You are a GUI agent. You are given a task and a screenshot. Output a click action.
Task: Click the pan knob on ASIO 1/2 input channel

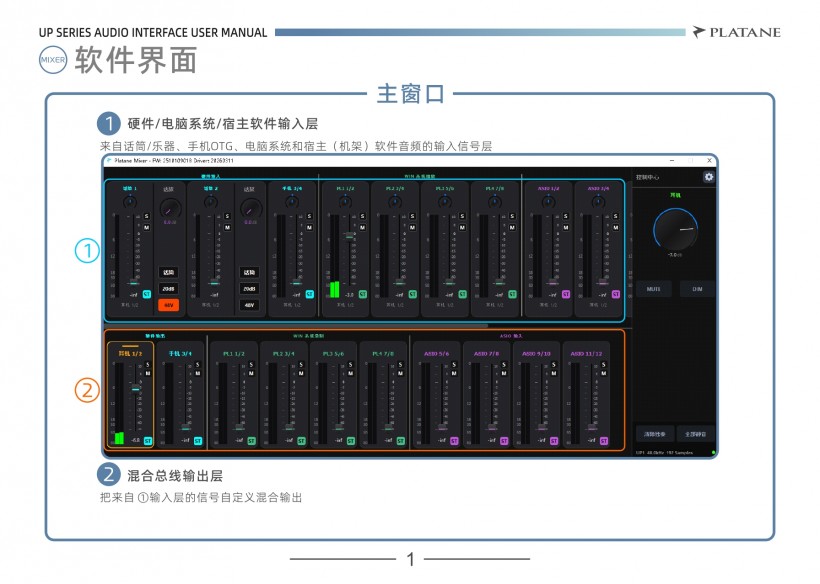(548, 202)
